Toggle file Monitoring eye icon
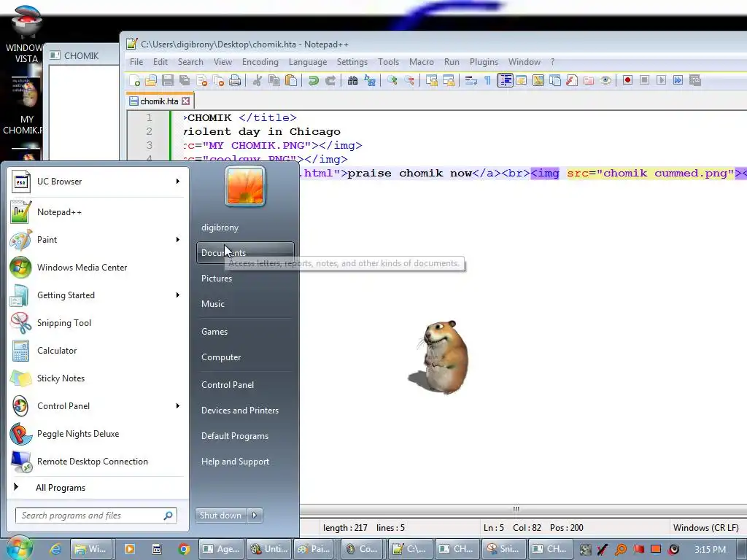747x560 pixels. tap(605, 80)
